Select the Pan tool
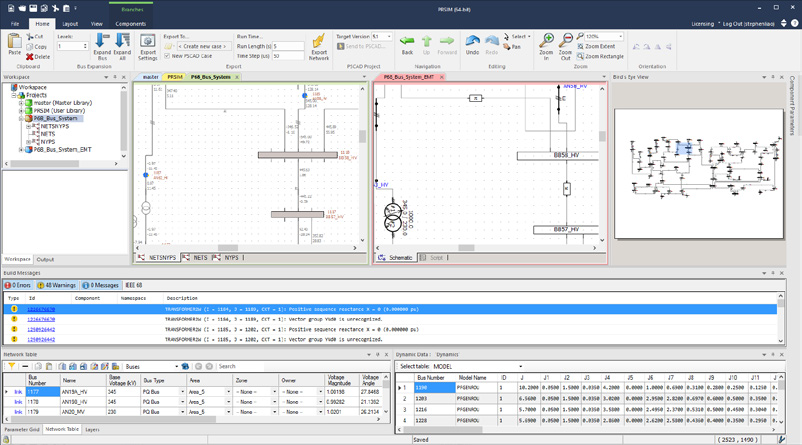The image size is (802, 445). [511, 46]
